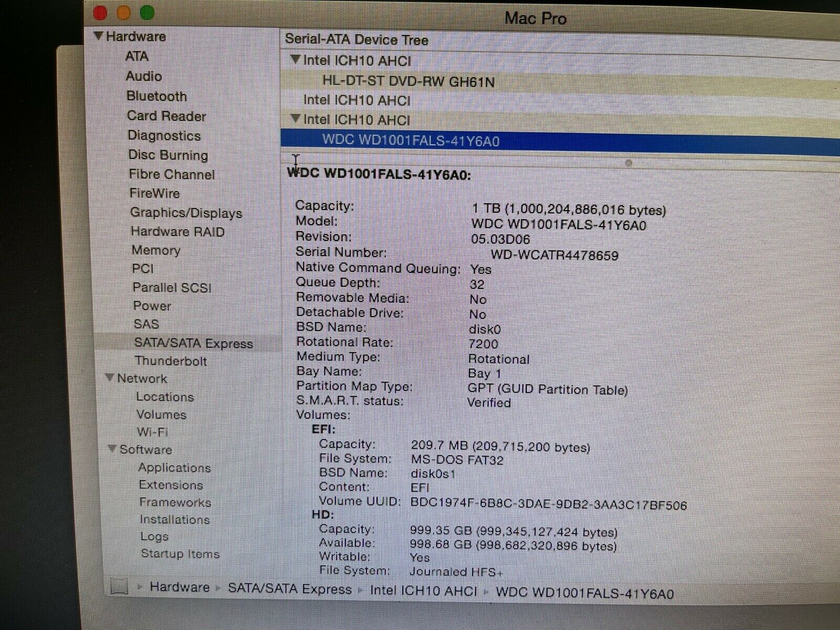Image resolution: width=840 pixels, height=630 pixels.
Task: Show Memory information
Action: tap(155, 250)
